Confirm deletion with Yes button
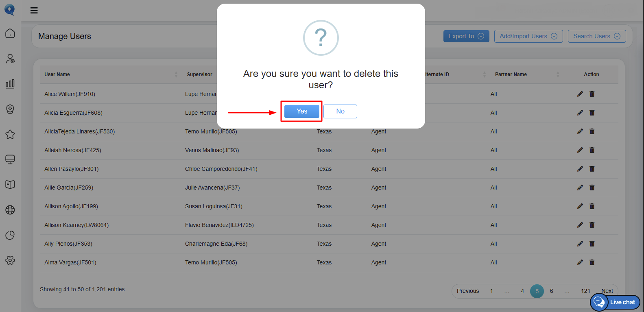The width and height of the screenshot is (644, 312). 302,111
